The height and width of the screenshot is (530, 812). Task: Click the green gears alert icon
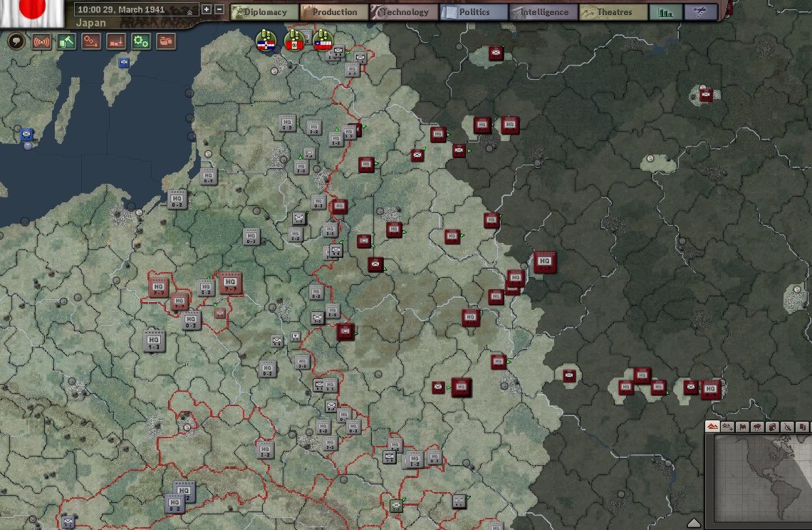pos(141,42)
